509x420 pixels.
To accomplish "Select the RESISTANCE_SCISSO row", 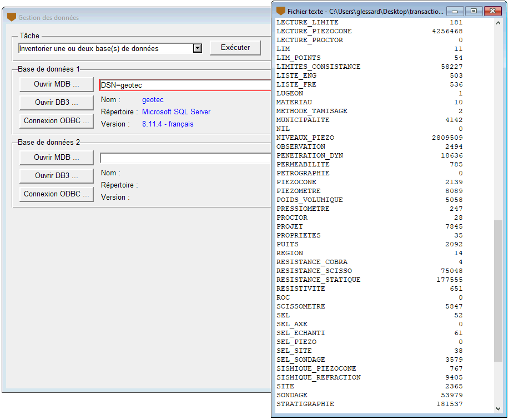I will click(370, 271).
